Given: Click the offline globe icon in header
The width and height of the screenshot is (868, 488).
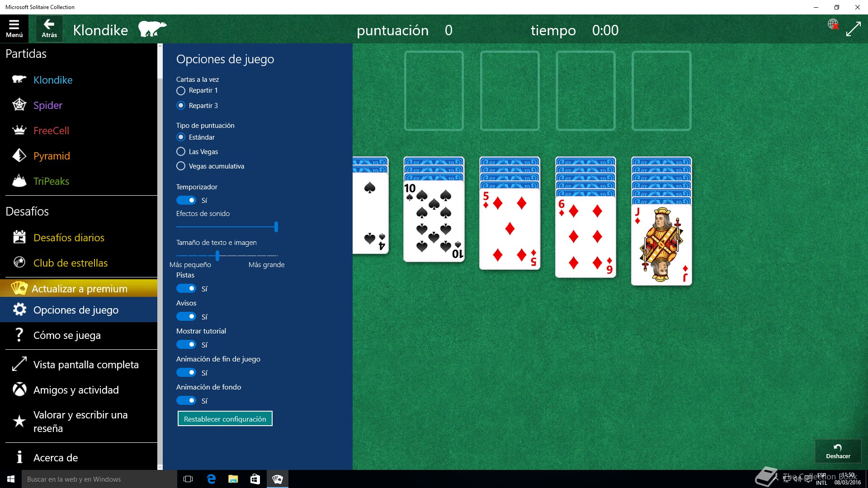Looking at the screenshot, I should pos(833,24).
